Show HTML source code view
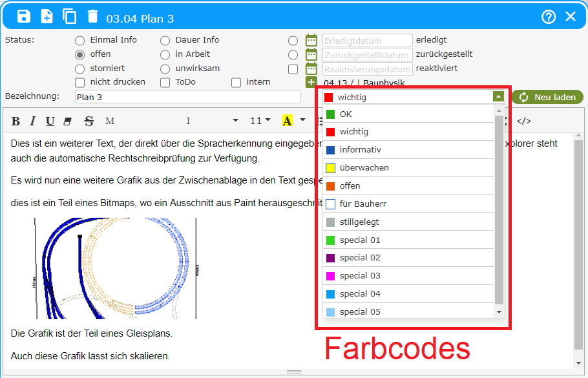 [x=523, y=121]
